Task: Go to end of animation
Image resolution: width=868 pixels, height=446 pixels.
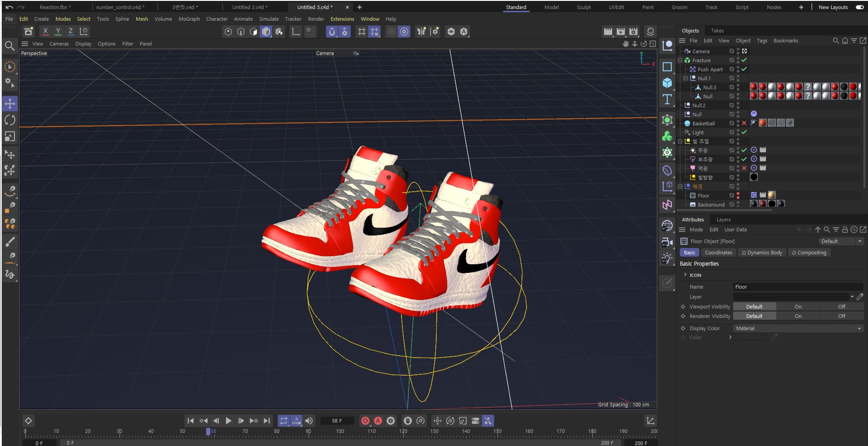Action: coord(267,421)
